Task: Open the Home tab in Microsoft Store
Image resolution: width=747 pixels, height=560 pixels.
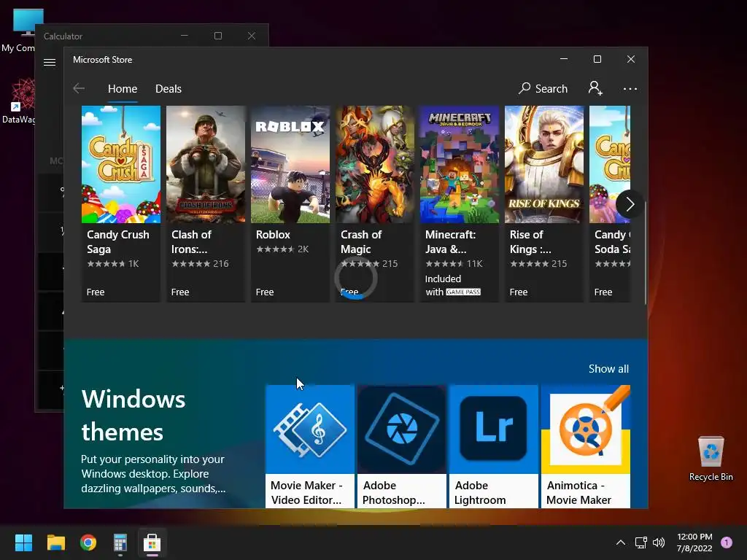Action: tap(123, 88)
